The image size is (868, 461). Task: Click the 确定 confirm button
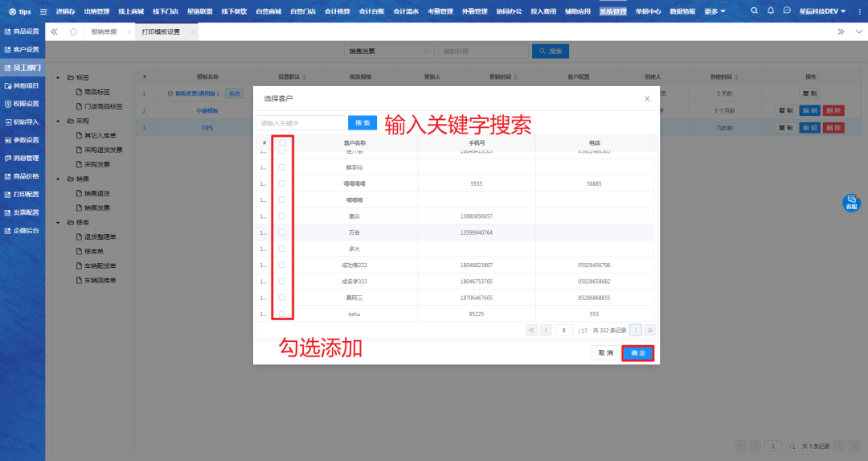(x=637, y=353)
